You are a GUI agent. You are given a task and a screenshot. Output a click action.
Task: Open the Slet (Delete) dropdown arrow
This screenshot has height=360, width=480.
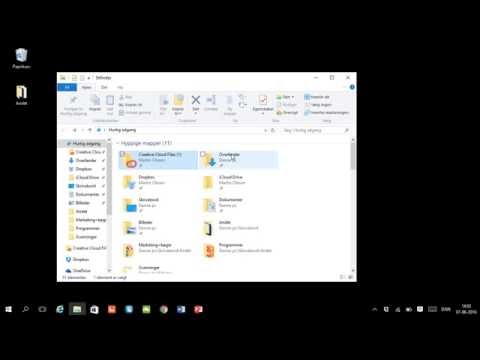(x=196, y=113)
